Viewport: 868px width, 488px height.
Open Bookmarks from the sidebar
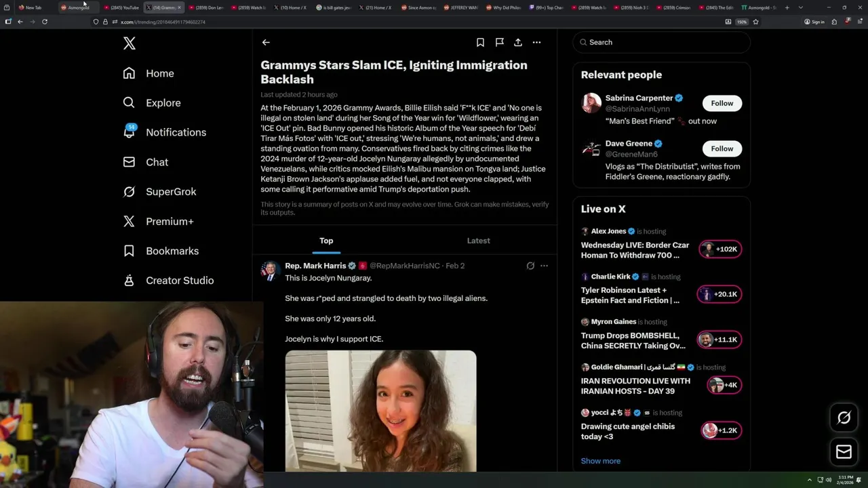161,251
